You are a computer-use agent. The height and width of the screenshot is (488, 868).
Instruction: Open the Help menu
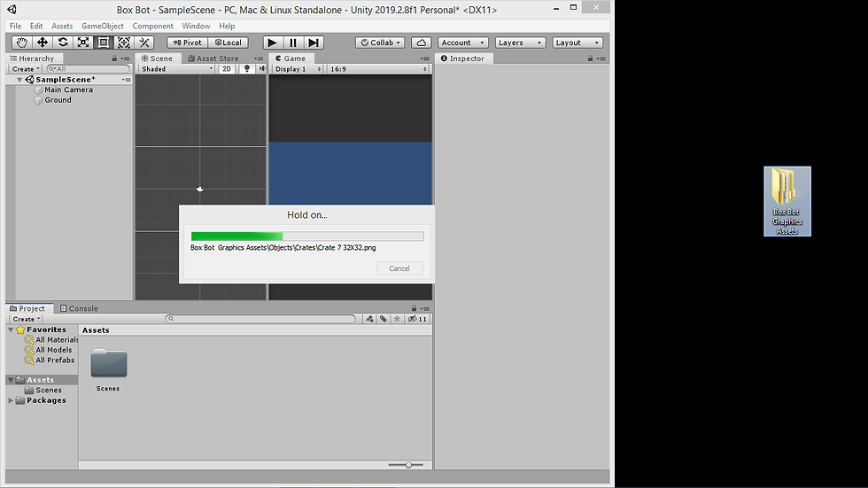pyautogui.click(x=227, y=26)
